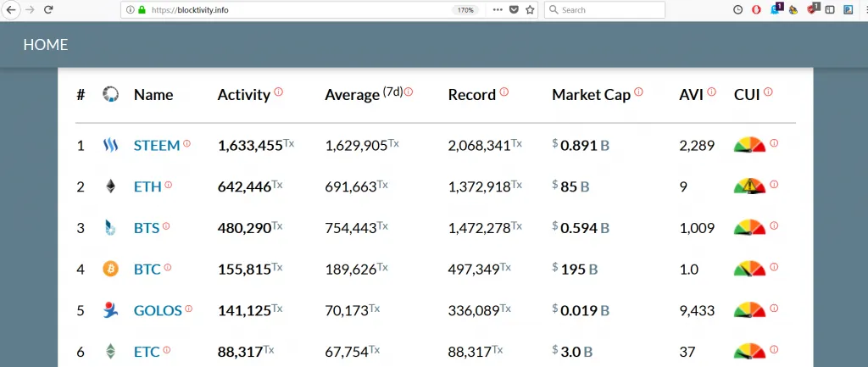The image size is (868, 367).
Task: Click the site information icon in the address bar
Action: coord(130,9)
